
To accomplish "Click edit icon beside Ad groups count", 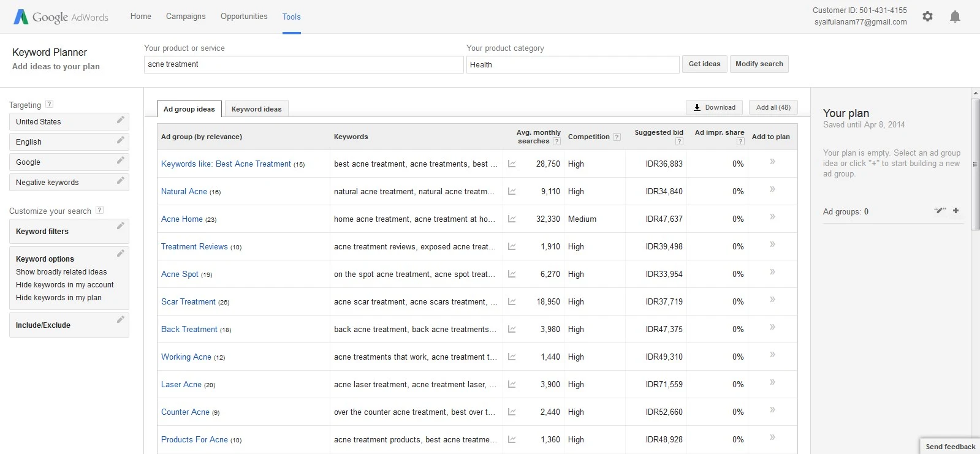I will [x=940, y=211].
